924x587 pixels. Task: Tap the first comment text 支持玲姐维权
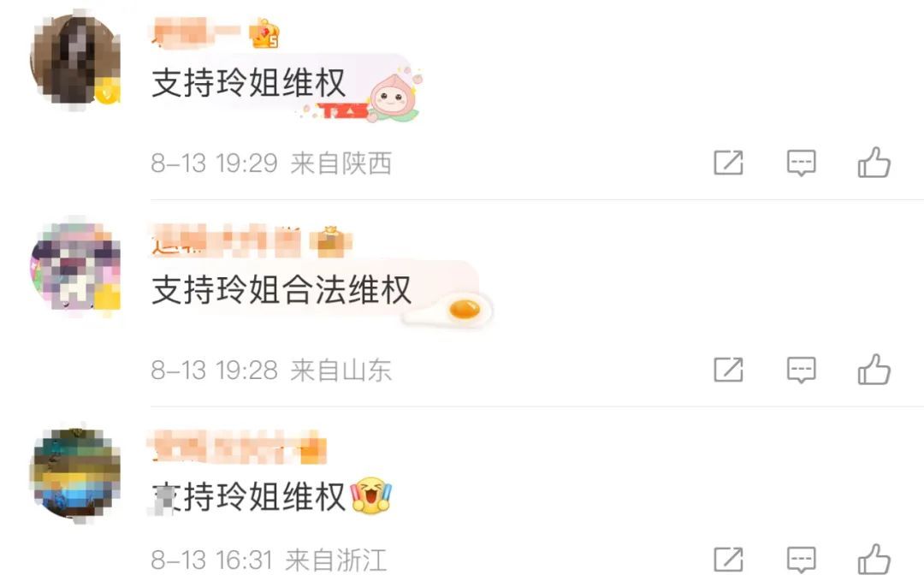tap(248, 82)
